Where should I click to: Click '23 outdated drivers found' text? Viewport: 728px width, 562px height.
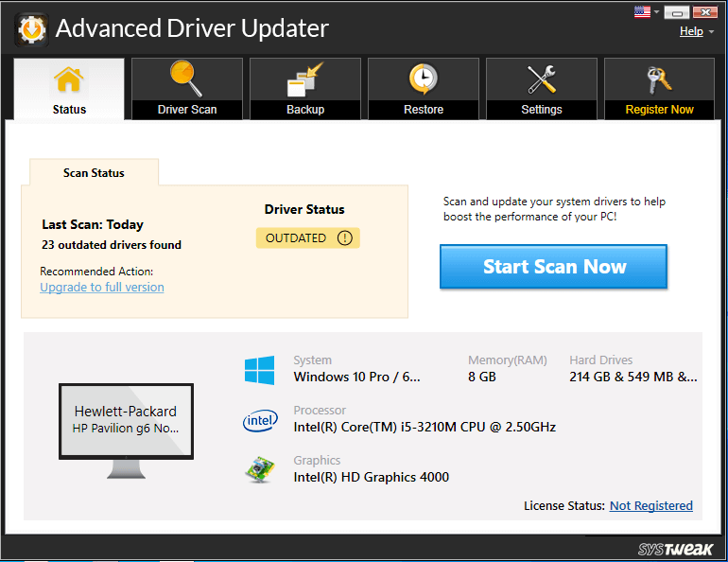(112, 245)
